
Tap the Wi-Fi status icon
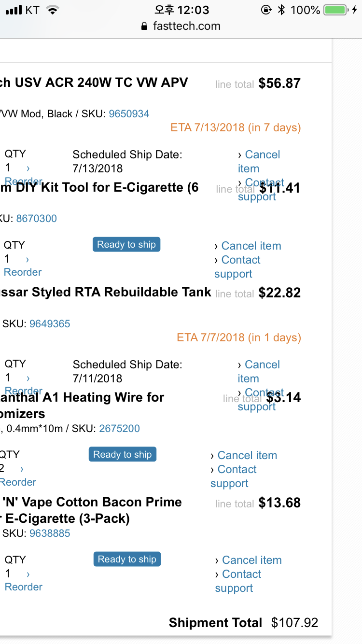click(53, 10)
